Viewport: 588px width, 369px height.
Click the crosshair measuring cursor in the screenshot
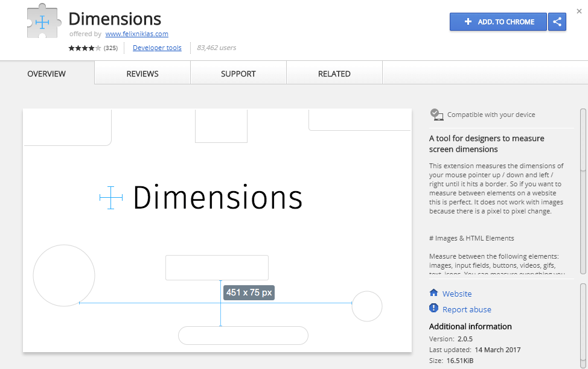(109, 197)
